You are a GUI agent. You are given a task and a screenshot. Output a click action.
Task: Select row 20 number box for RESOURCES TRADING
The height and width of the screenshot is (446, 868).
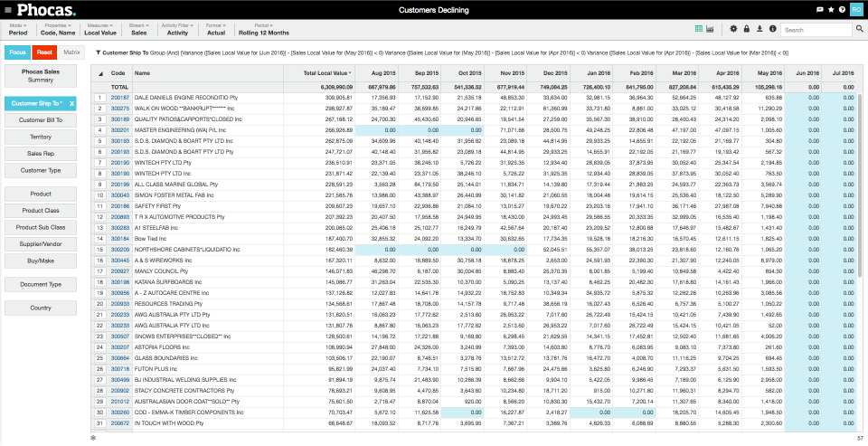(99, 304)
